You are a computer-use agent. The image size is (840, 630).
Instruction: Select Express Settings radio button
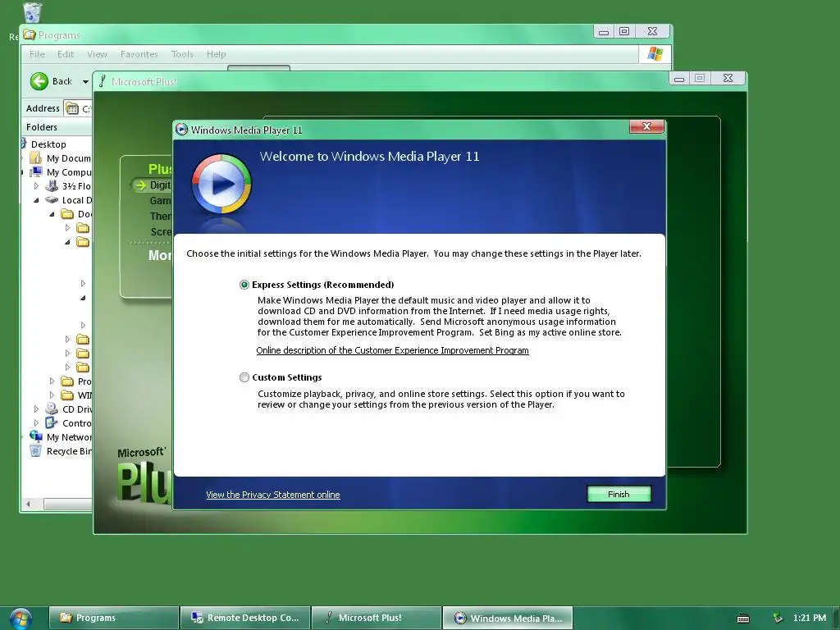[x=244, y=285]
